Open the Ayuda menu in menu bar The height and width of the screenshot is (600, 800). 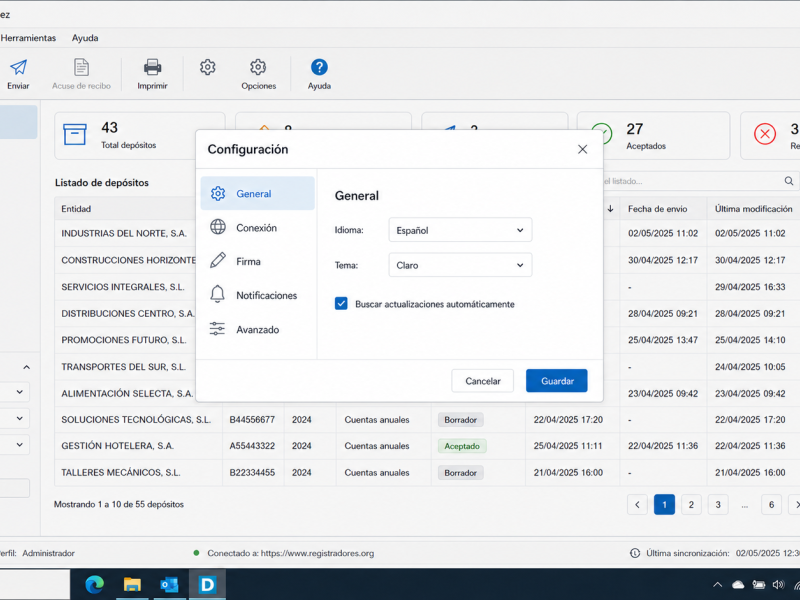click(85, 38)
